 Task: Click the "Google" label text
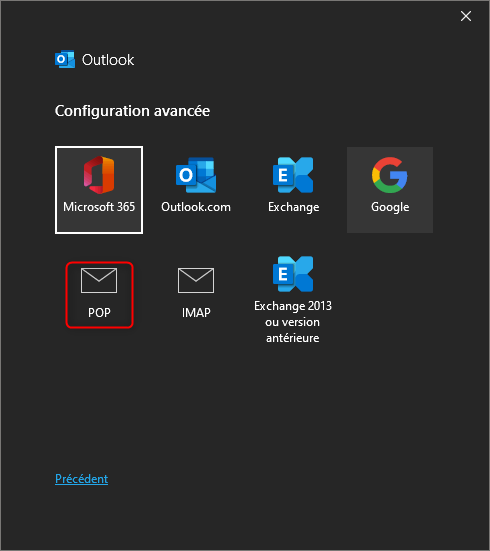tap(390, 207)
